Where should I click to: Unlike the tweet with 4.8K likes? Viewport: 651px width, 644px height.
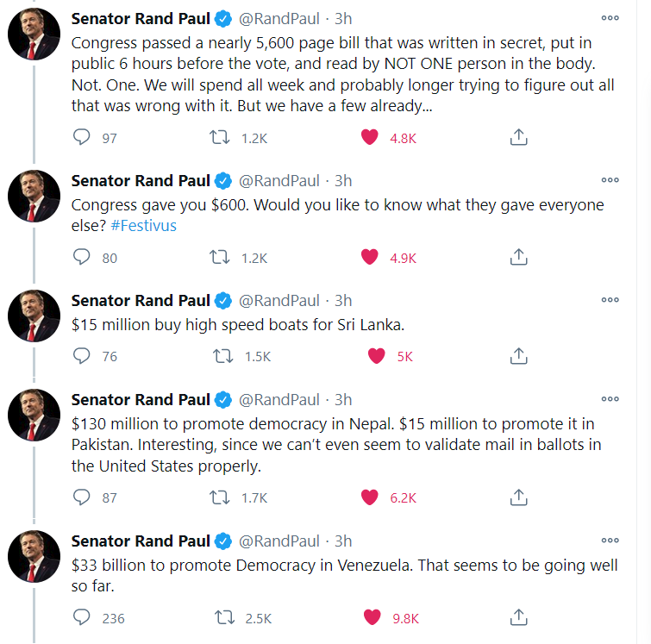pos(370,137)
